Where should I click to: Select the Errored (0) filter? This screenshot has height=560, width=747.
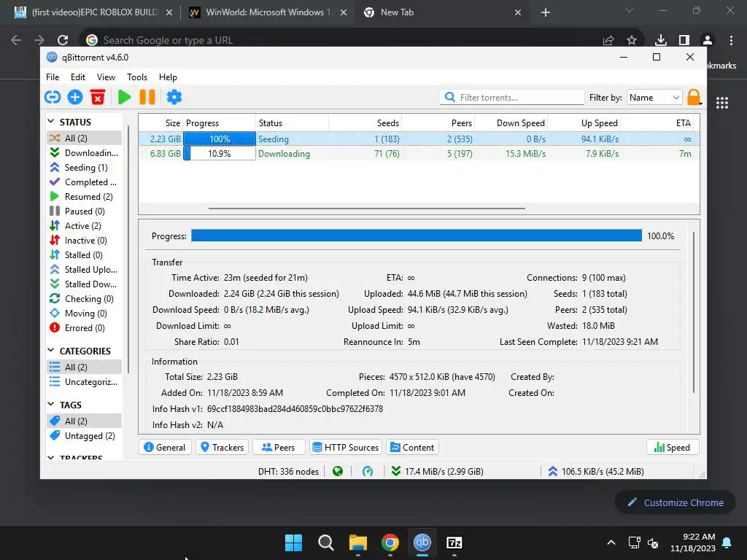click(84, 328)
